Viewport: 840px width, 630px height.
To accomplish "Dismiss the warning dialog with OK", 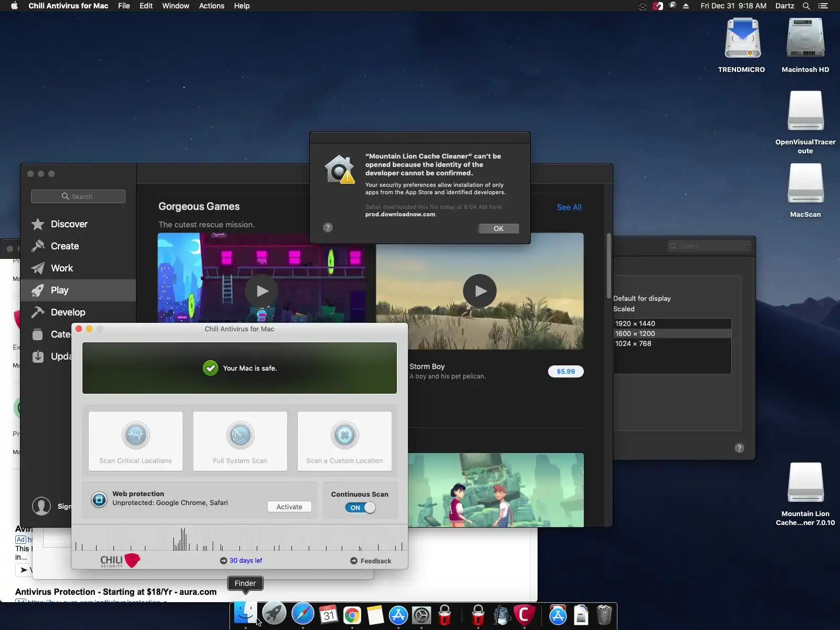I will [498, 228].
